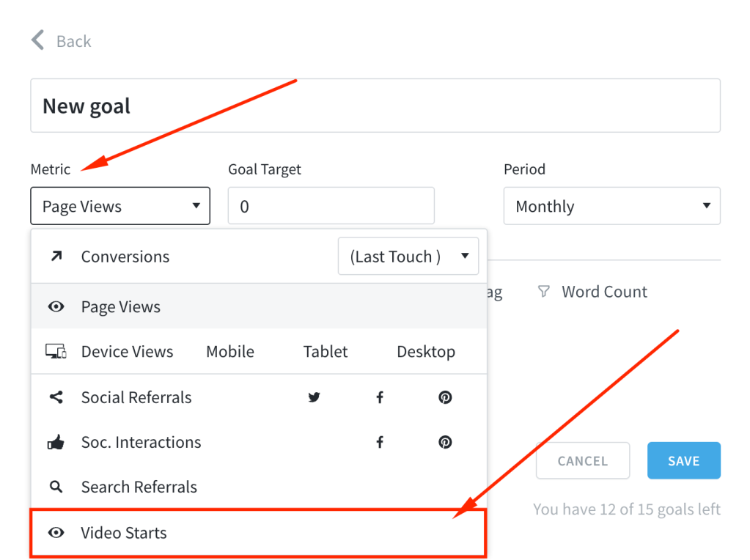Select Tablet under Device Views

(326, 352)
